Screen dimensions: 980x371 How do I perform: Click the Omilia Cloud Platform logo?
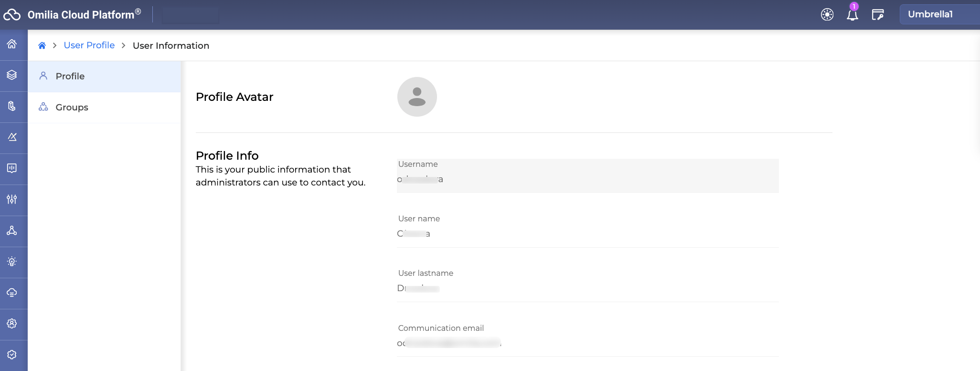click(72, 15)
